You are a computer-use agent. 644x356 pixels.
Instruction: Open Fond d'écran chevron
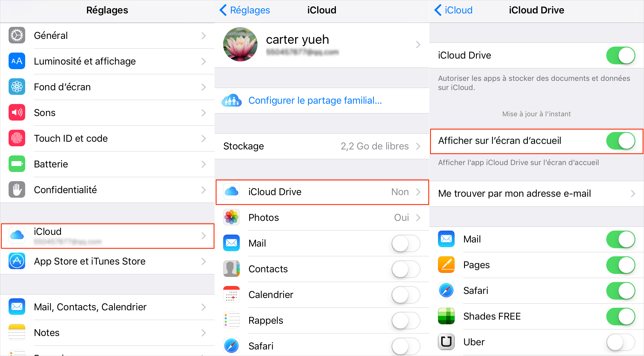click(x=203, y=87)
